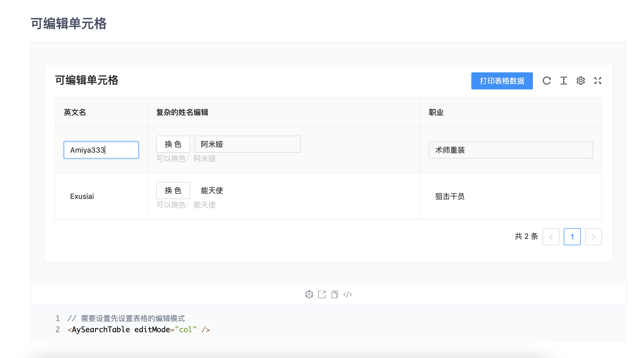Select page 1 in pagination
The height and width of the screenshot is (358, 644).
pos(572,237)
